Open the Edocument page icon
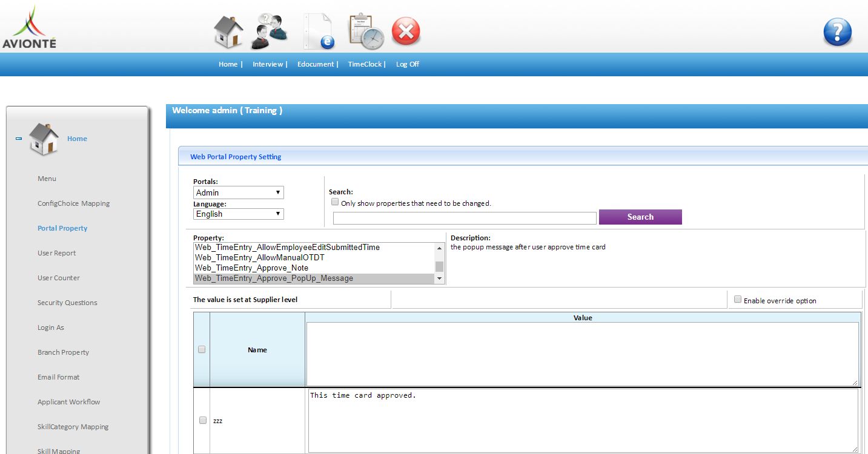Image resolution: width=868 pixels, height=454 pixels. (319, 31)
